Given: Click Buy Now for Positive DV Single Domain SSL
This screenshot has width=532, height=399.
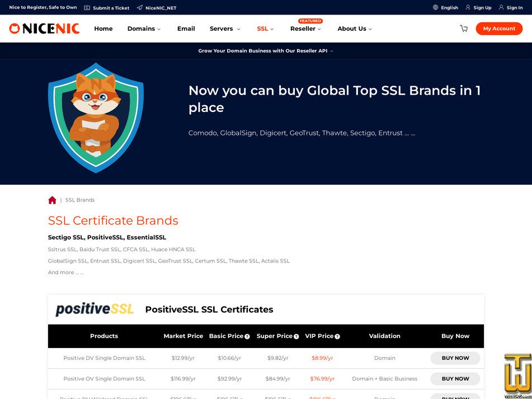Looking at the screenshot, I should [455, 358].
